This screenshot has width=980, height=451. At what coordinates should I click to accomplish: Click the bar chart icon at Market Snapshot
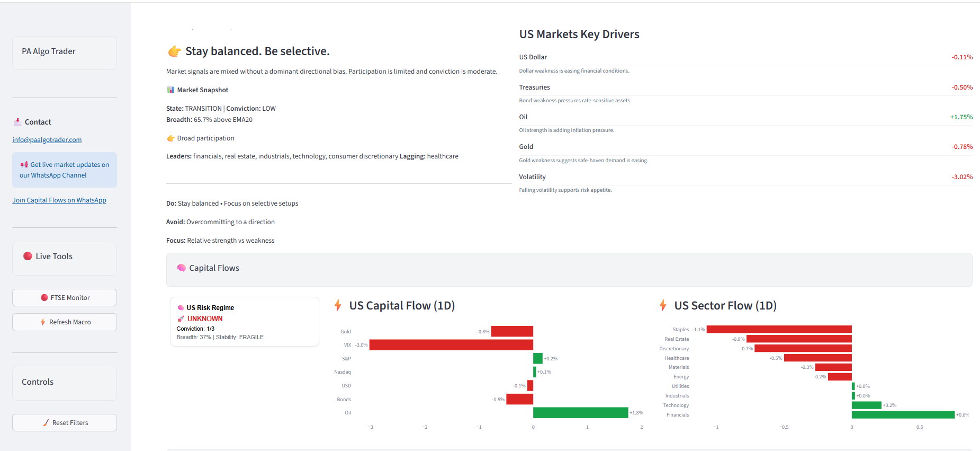click(x=170, y=90)
